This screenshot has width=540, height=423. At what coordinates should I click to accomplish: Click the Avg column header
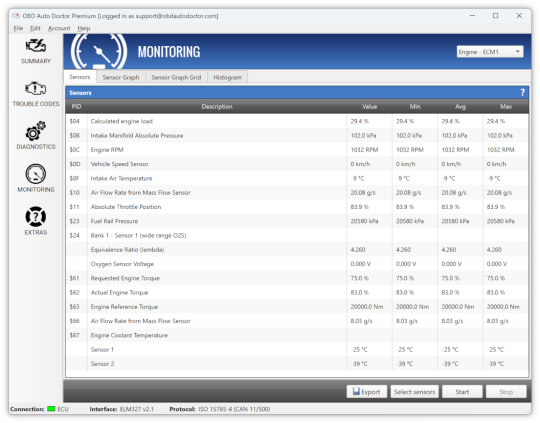(460, 106)
